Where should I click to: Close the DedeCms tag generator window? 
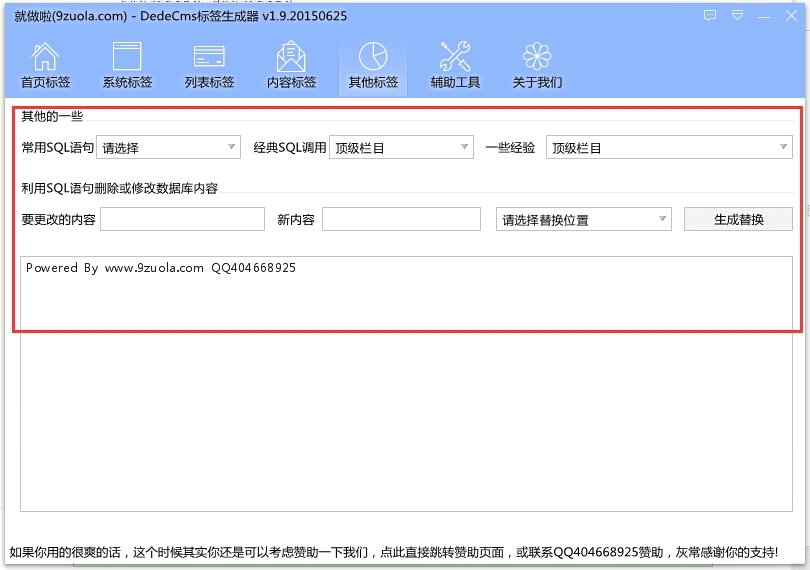(x=791, y=16)
